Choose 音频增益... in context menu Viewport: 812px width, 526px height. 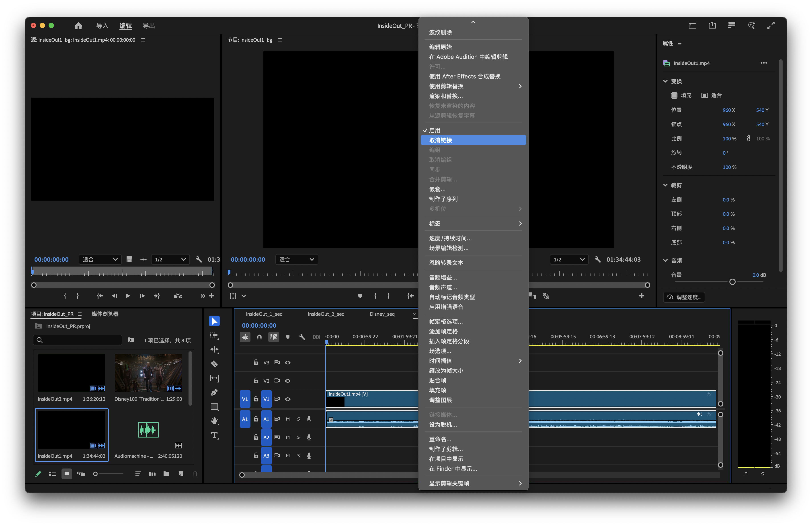(x=473, y=277)
